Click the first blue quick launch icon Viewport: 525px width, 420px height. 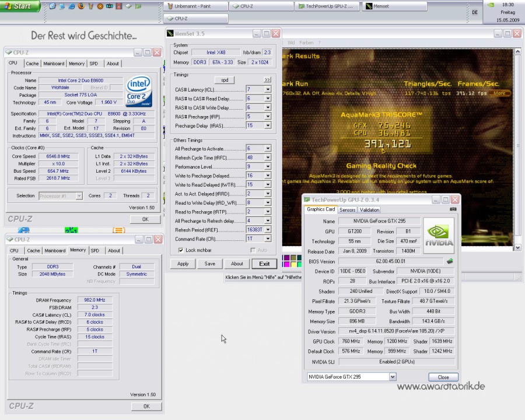coord(52,6)
